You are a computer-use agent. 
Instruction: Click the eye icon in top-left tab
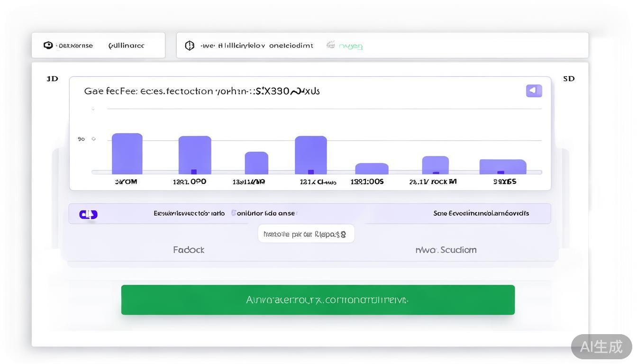tap(48, 45)
